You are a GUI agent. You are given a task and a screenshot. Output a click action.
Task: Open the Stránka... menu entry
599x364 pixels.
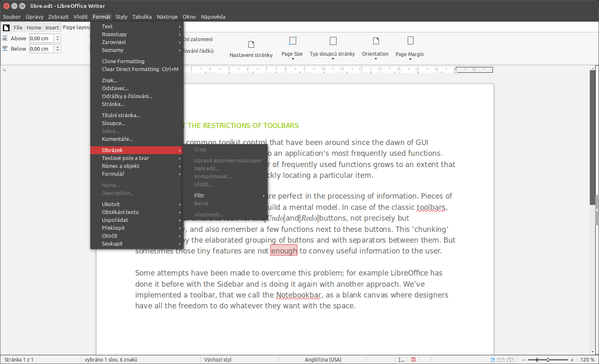[137, 104]
